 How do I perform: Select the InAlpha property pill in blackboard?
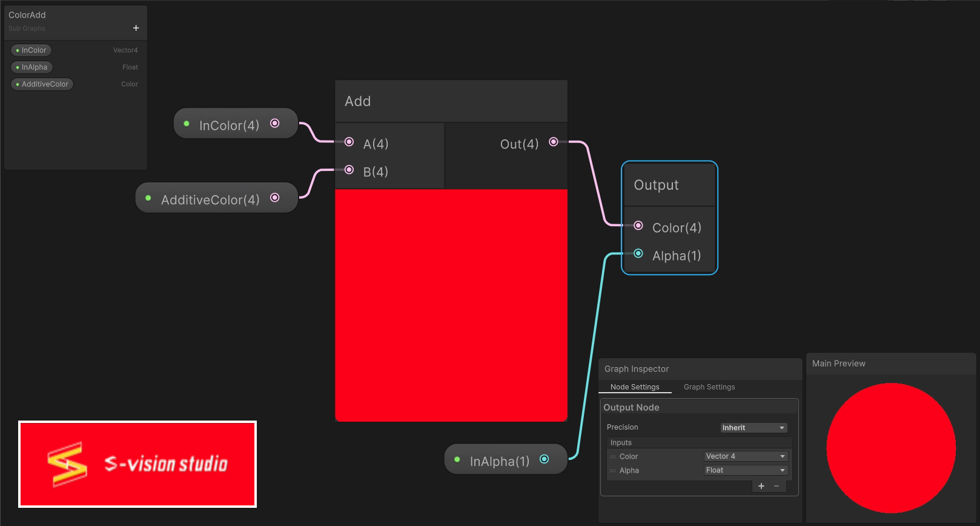[x=32, y=67]
